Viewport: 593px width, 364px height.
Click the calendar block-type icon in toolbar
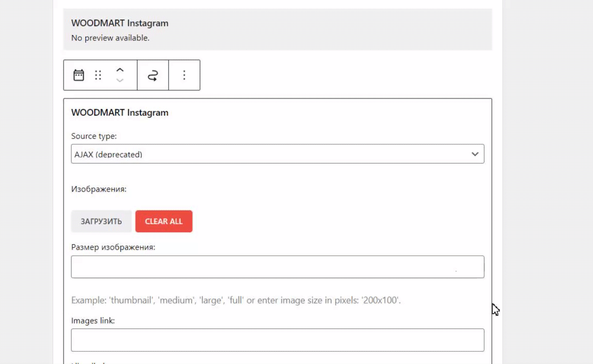click(79, 75)
